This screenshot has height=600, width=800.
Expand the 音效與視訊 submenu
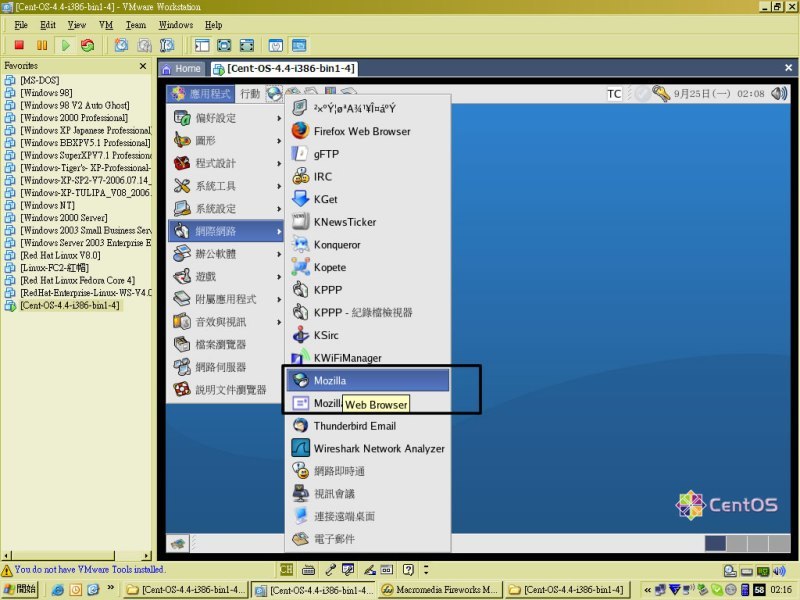227,321
